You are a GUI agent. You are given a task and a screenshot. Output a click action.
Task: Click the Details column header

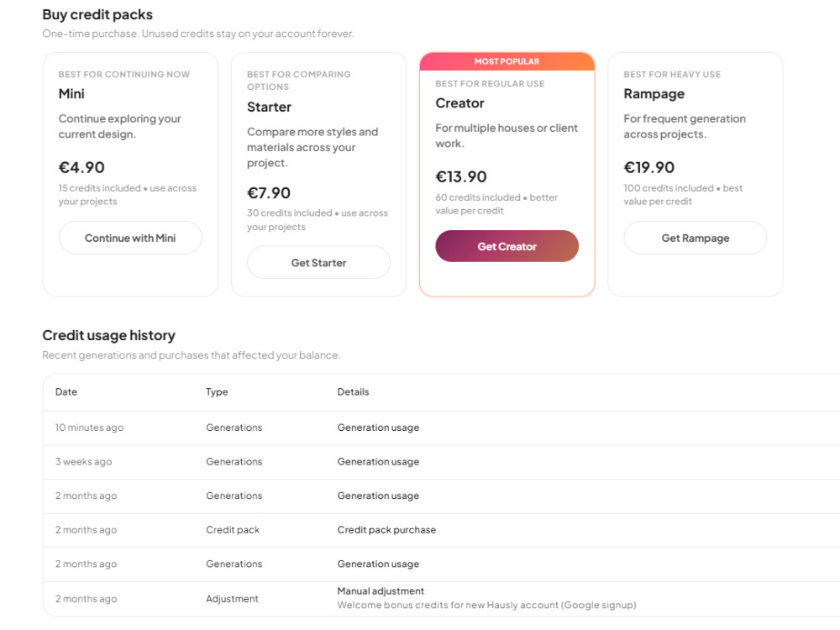click(353, 391)
